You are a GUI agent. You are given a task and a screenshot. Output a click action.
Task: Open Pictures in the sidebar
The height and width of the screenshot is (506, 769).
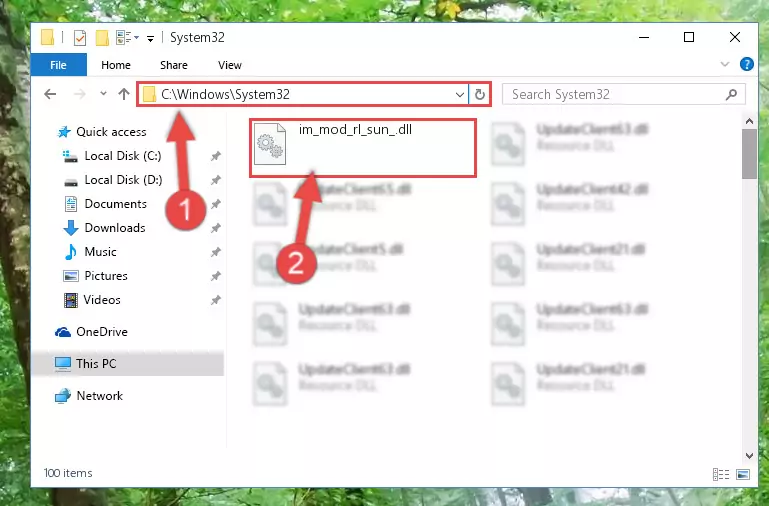[x=105, y=276]
